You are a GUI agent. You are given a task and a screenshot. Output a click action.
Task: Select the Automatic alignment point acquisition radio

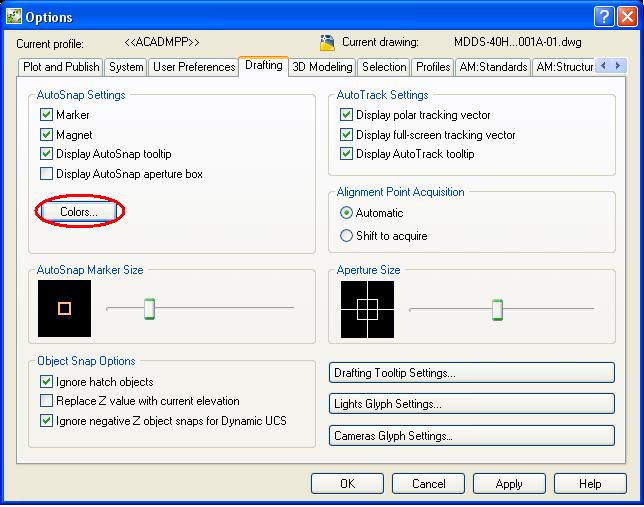(346, 213)
